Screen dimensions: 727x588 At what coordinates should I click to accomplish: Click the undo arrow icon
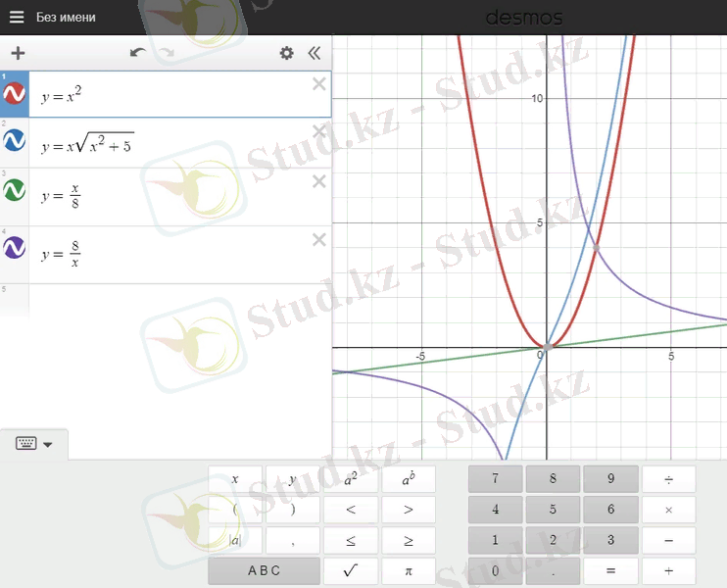[137, 53]
